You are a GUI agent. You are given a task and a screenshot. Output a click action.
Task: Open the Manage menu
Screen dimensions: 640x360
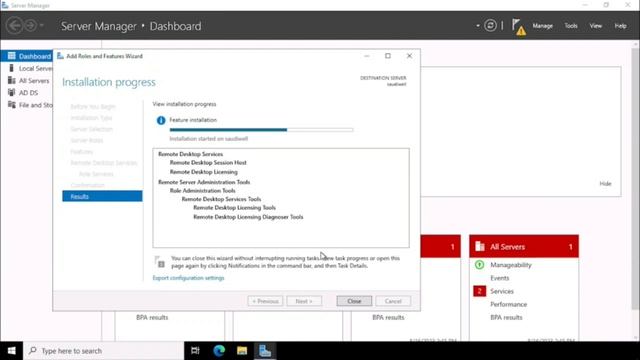point(542,26)
